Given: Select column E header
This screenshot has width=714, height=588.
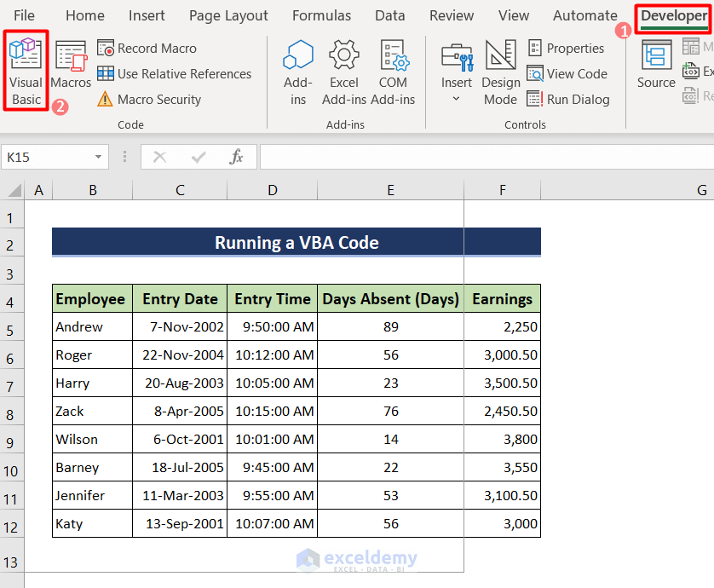Looking at the screenshot, I should (x=390, y=190).
